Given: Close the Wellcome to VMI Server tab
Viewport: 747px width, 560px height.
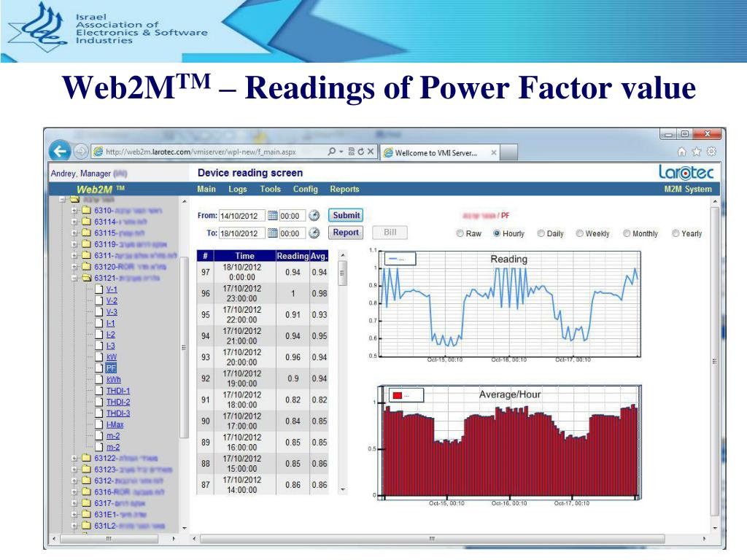Looking at the screenshot, I should click(x=494, y=153).
